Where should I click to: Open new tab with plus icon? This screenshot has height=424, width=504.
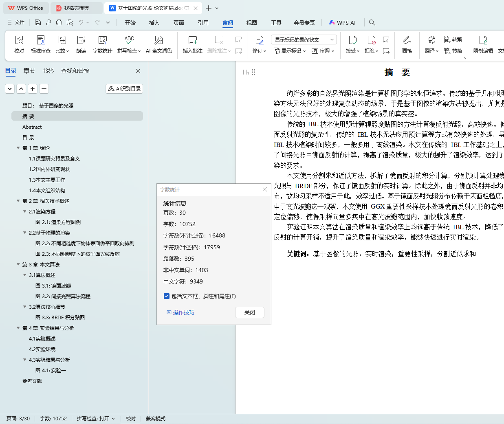click(209, 8)
